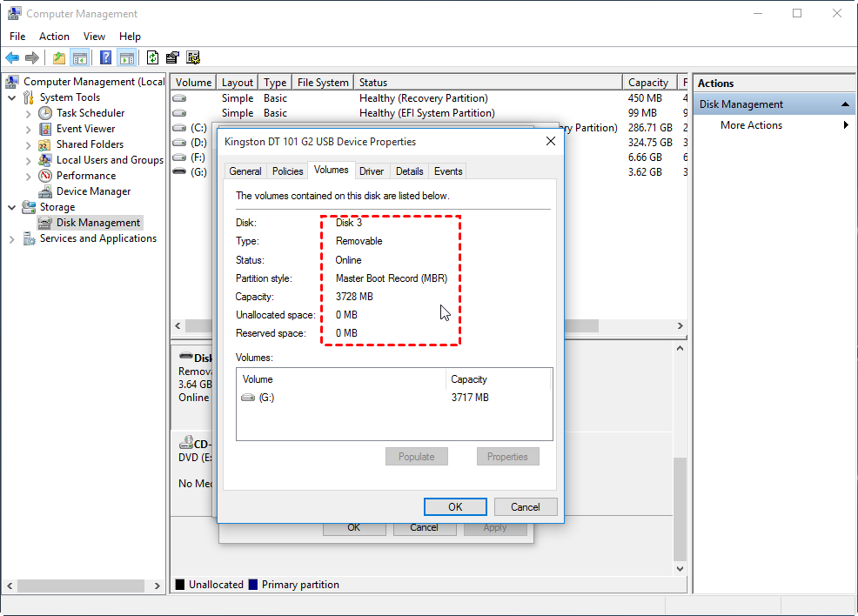The width and height of the screenshot is (858, 616).
Task: Open the File menu
Action: coord(17,37)
